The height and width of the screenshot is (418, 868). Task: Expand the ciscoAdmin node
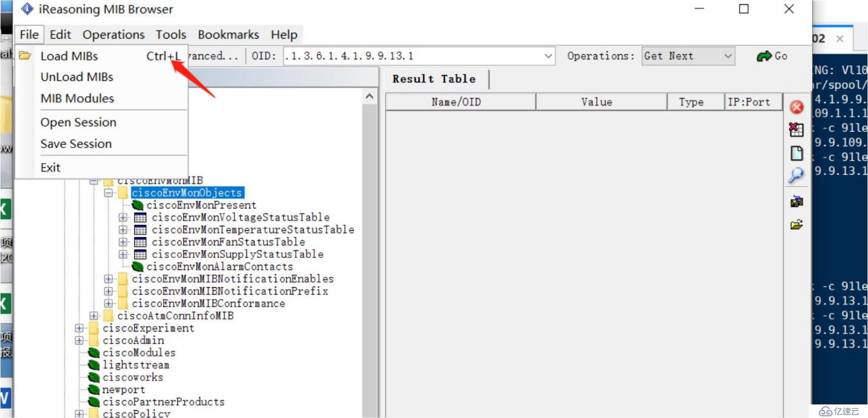[79, 340]
